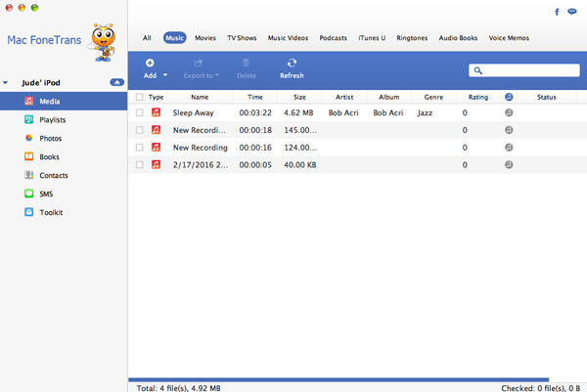
Task: Click the blue progress bar at bottom
Action: coord(339,379)
